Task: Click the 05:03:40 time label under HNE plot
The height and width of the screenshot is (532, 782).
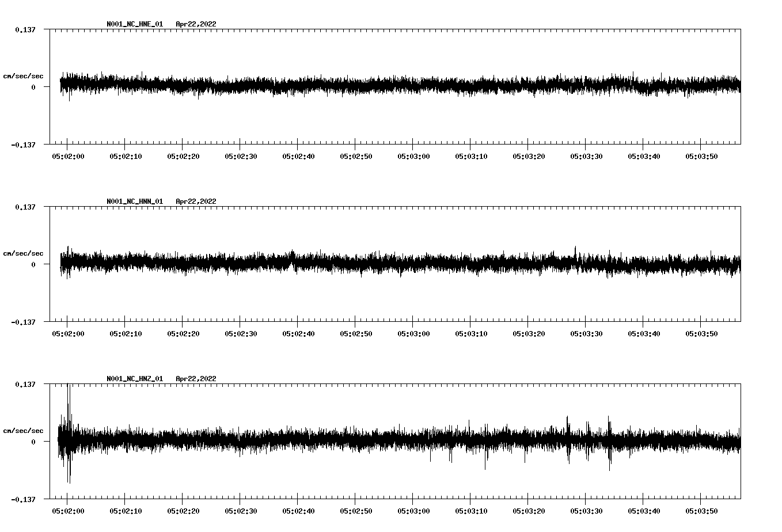Action: tap(644, 156)
